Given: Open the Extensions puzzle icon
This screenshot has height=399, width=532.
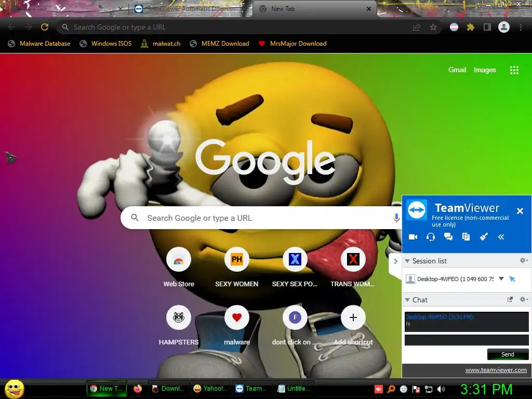Looking at the screenshot, I should (x=470, y=27).
